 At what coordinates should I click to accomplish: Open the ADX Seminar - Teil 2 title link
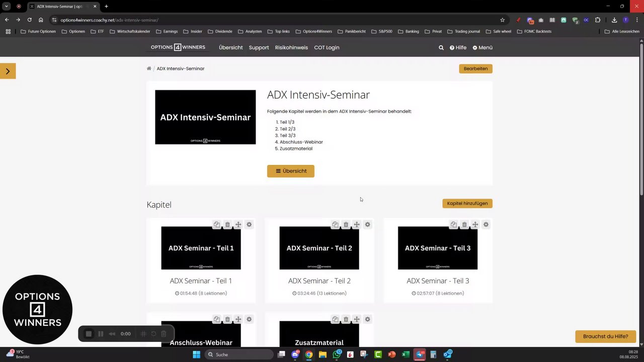coord(319,281)
